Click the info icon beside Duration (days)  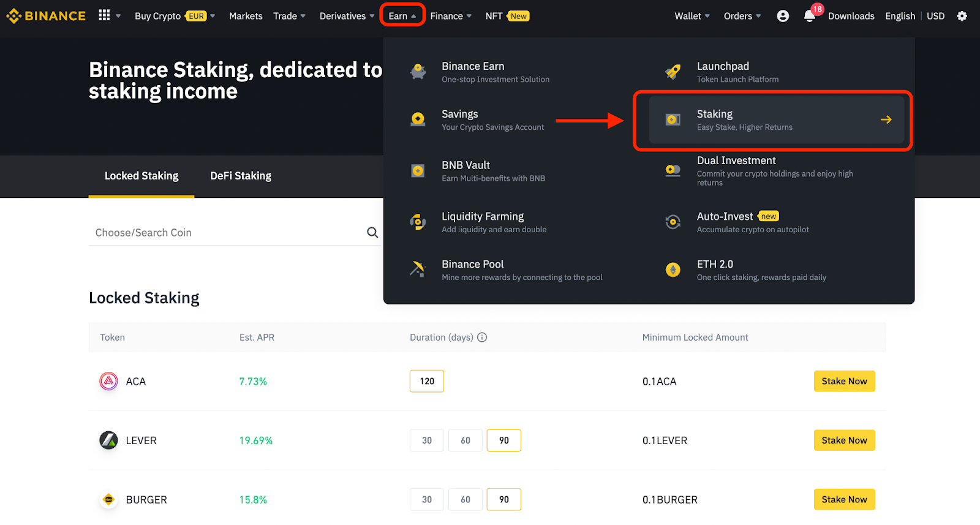482,337
